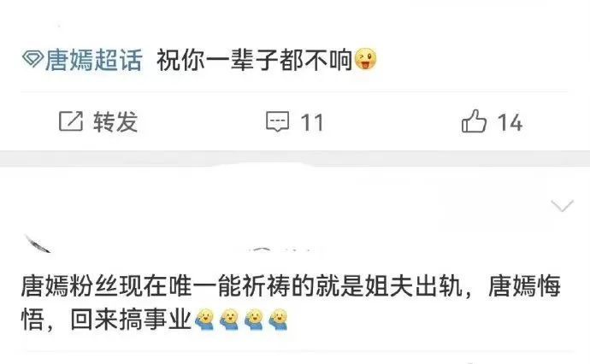Expand the second post's chevron menu

(562, 206)
